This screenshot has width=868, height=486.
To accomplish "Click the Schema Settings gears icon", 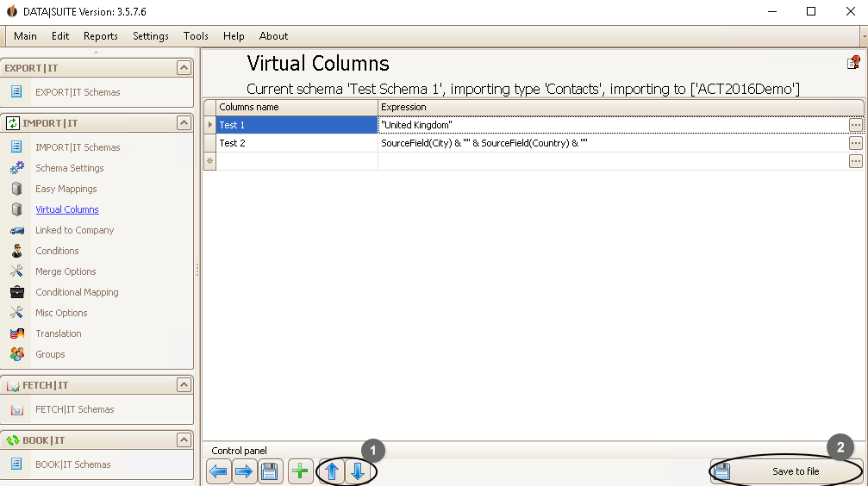I will point(17,168).
